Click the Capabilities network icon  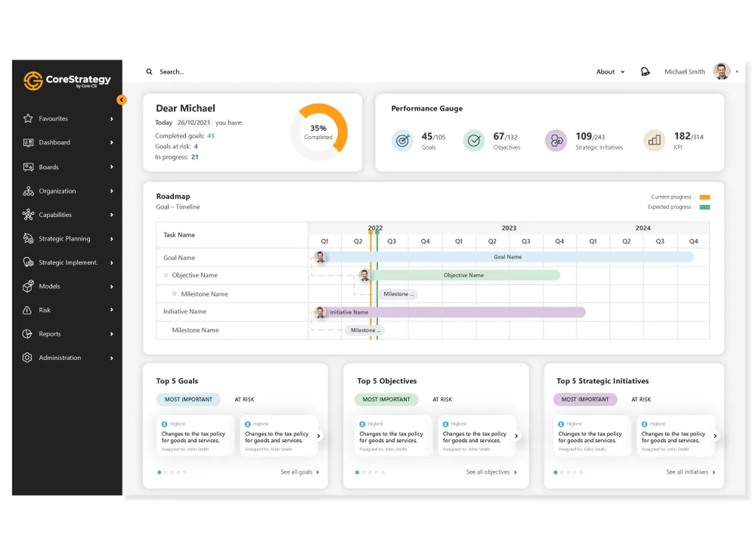pos(28,215)
